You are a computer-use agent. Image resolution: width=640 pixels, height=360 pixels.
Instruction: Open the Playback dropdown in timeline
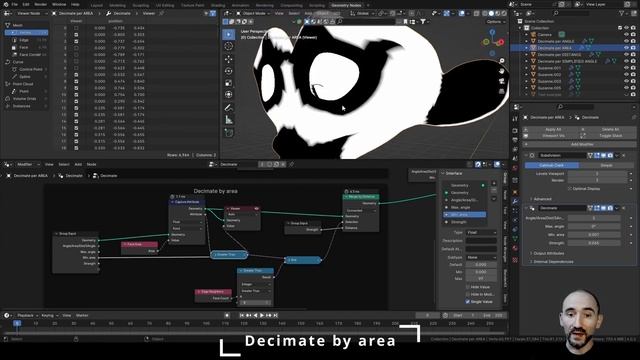tap(27, 316)
